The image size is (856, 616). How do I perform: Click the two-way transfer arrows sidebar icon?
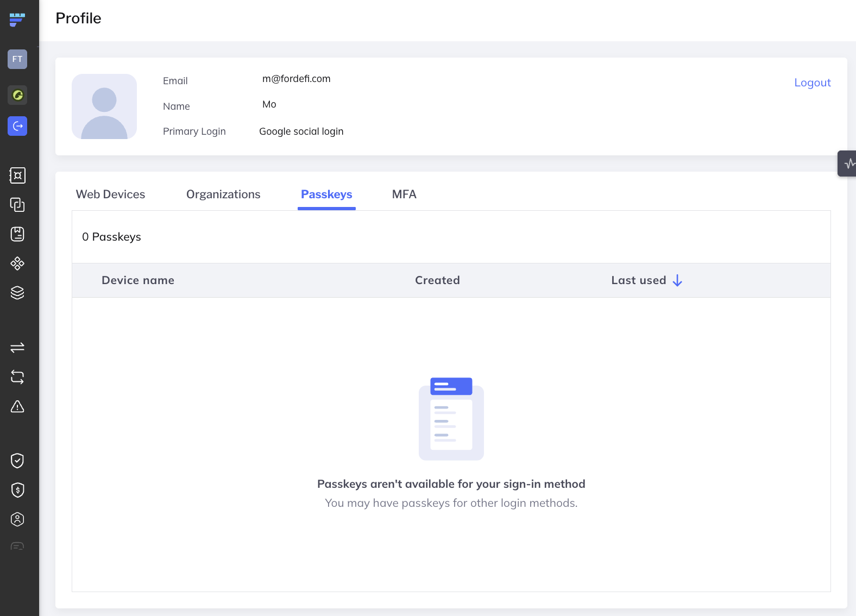(x=17, y=347)
